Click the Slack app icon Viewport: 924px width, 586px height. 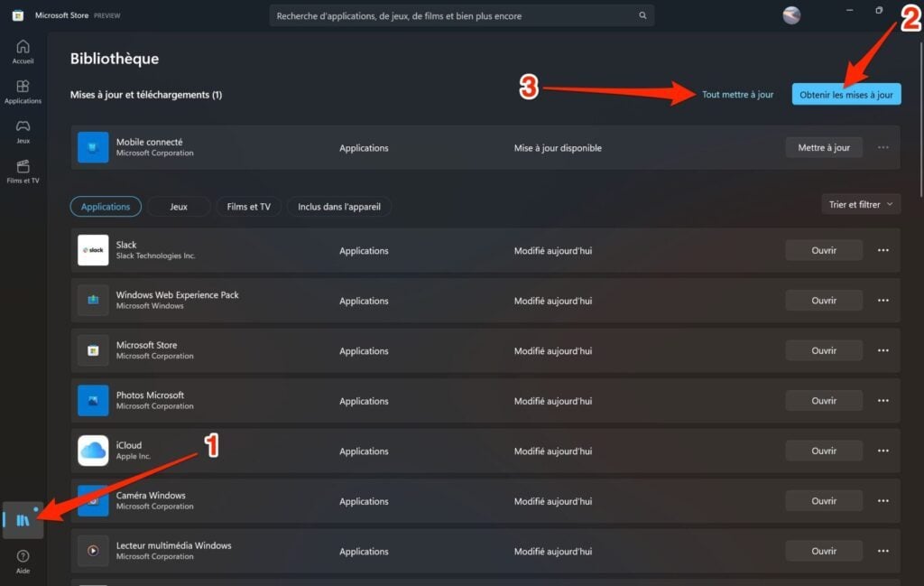pos(93,250)
